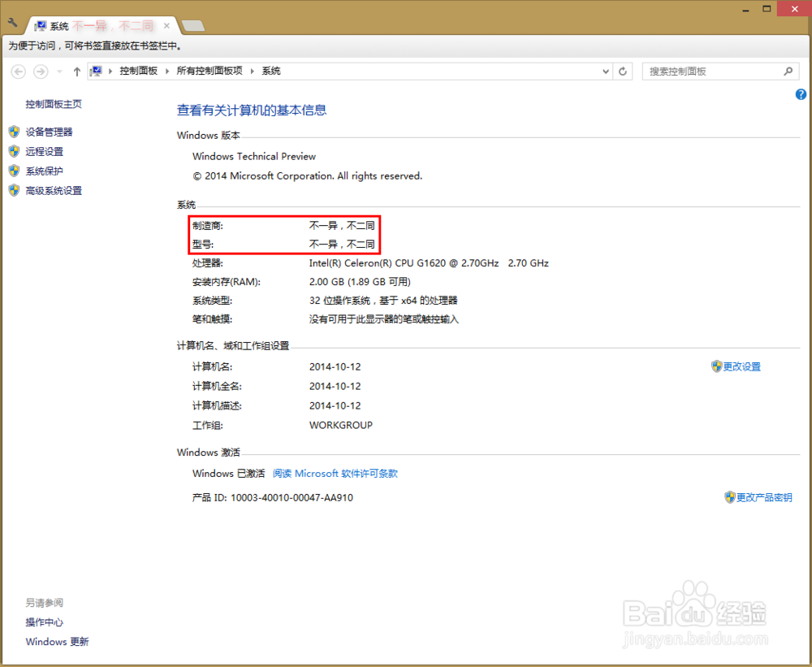Click the shield icon beside 高级系统设置

(14, 189)
